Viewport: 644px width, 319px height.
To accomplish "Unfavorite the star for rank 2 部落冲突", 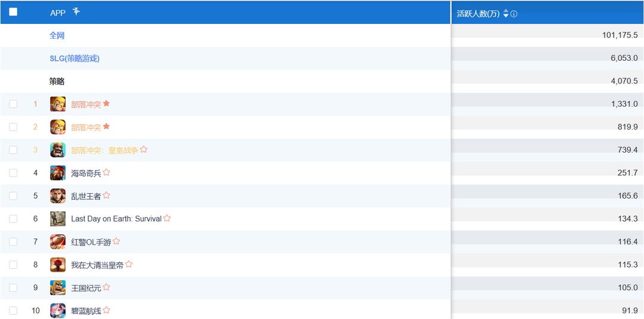I will pos(106,126).
